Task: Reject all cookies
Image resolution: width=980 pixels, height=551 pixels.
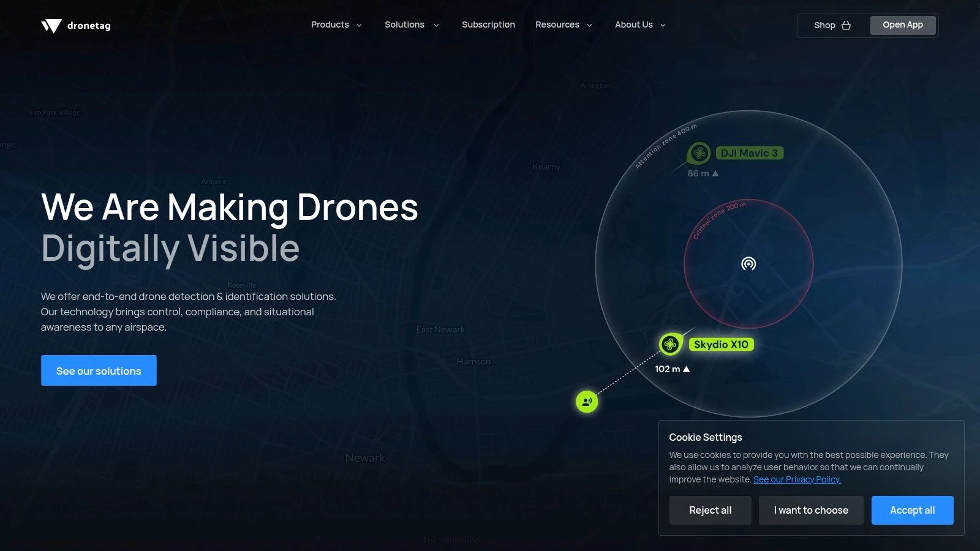Action: 710,510
